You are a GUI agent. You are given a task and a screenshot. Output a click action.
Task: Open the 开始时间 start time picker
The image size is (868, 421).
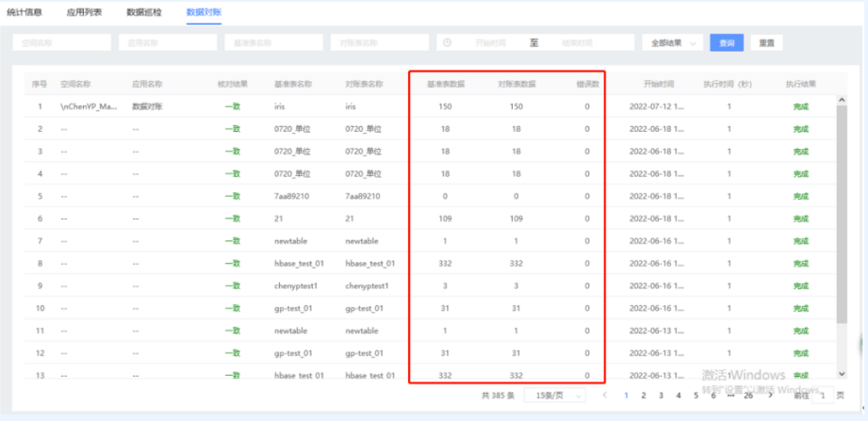(490, 43)
